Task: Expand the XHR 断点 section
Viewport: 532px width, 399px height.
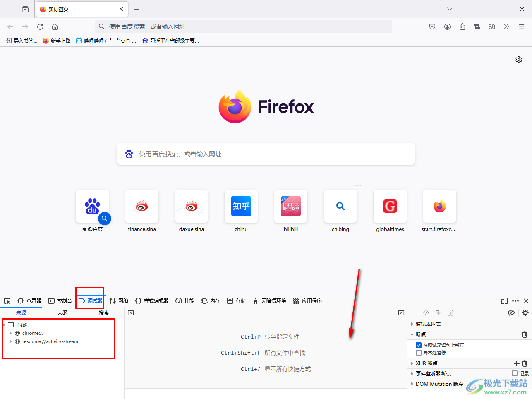Action: (412, 363)
